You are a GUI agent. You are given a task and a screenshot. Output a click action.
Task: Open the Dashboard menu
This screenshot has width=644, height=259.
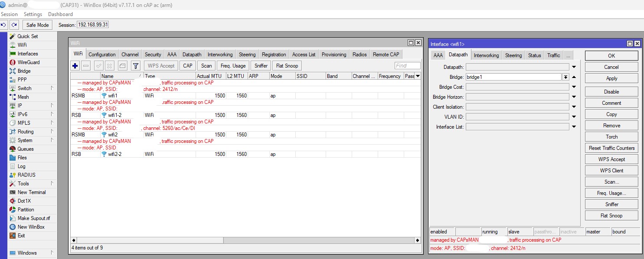[60, 14]
